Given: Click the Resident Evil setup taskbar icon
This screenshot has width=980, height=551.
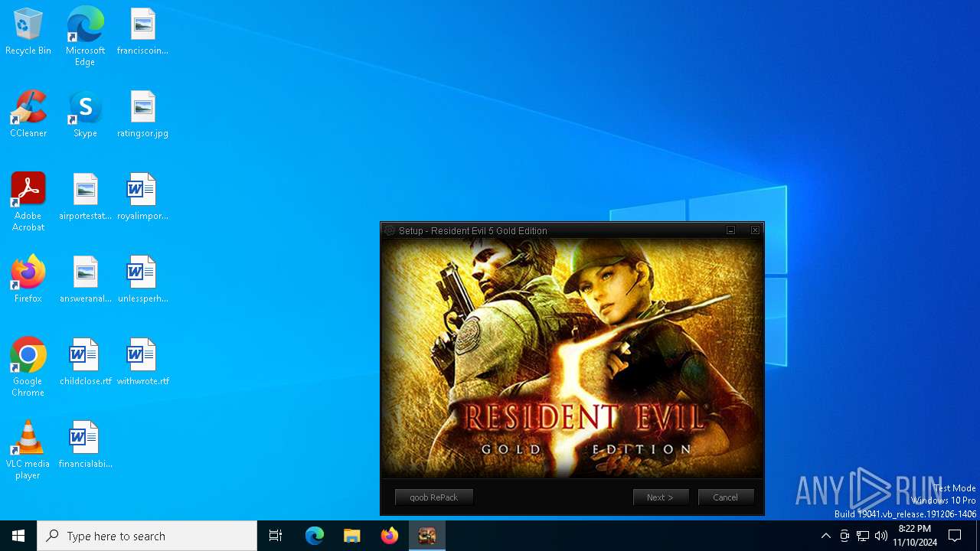Looking at the screenshot, I should coord(427,536).
